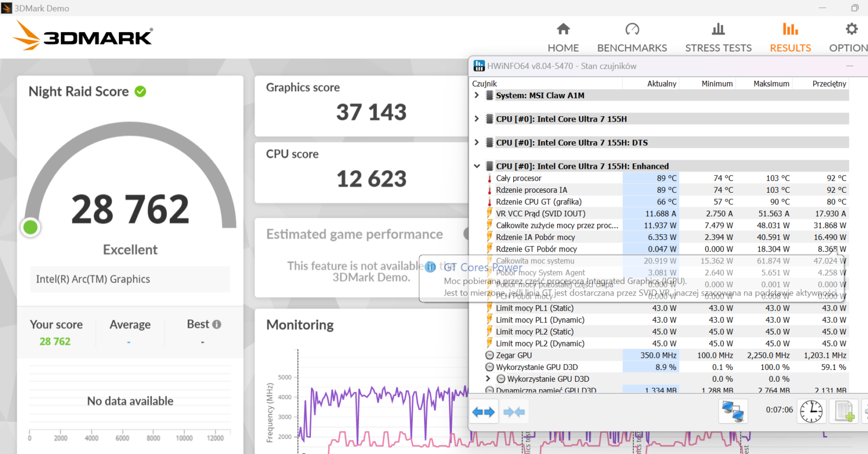Screen dimensions: 868x454
Task: Open the HWiNFO remote network monitors icon
Action: click(x=733, y=411)
